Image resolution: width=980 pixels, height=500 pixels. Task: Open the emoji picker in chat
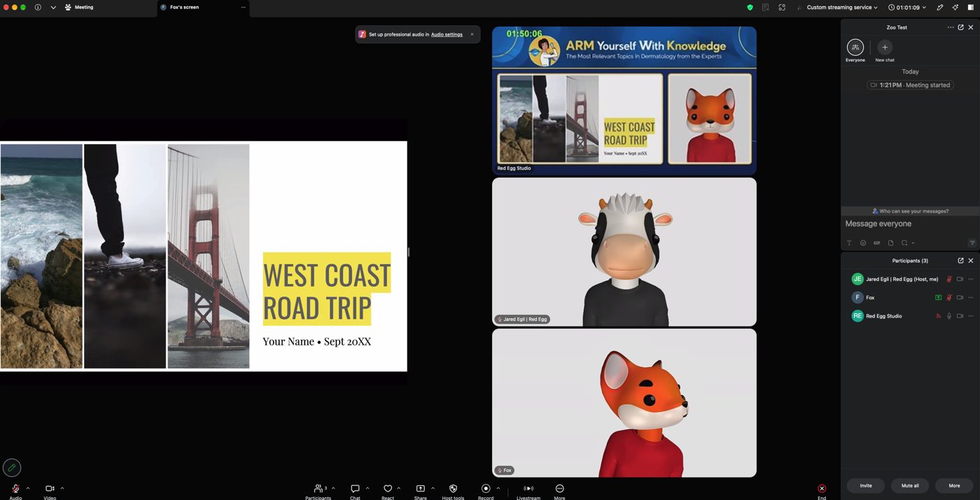[x=863, y=243]
